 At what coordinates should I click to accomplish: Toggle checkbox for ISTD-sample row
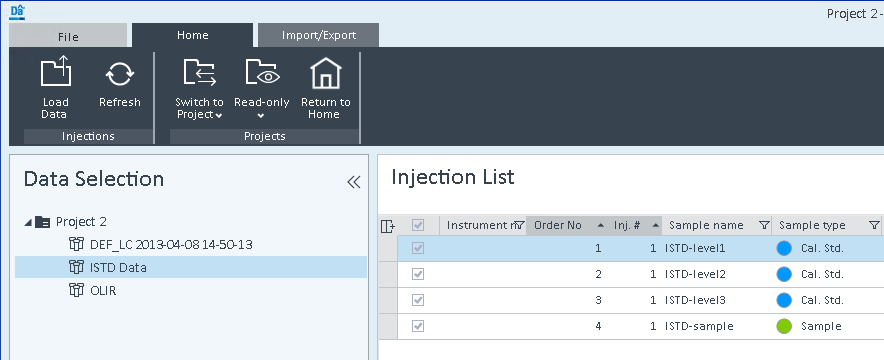tap(418, 326)
